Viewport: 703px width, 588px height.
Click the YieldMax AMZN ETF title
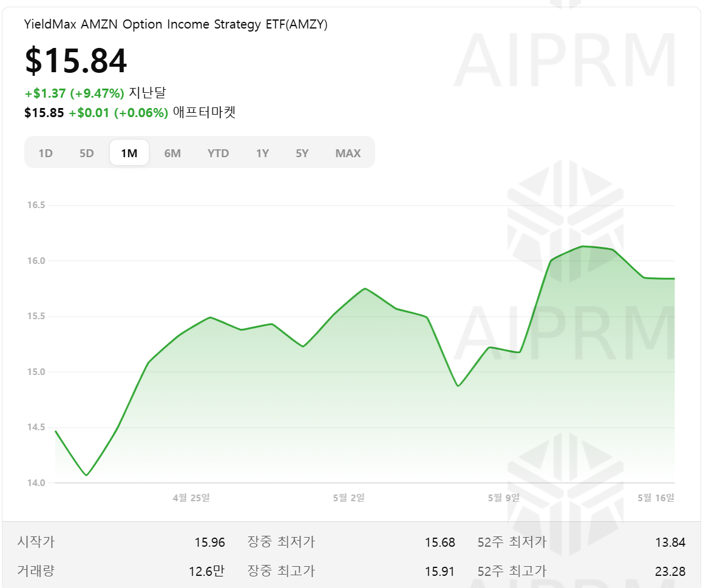click(x=176, y=24)
